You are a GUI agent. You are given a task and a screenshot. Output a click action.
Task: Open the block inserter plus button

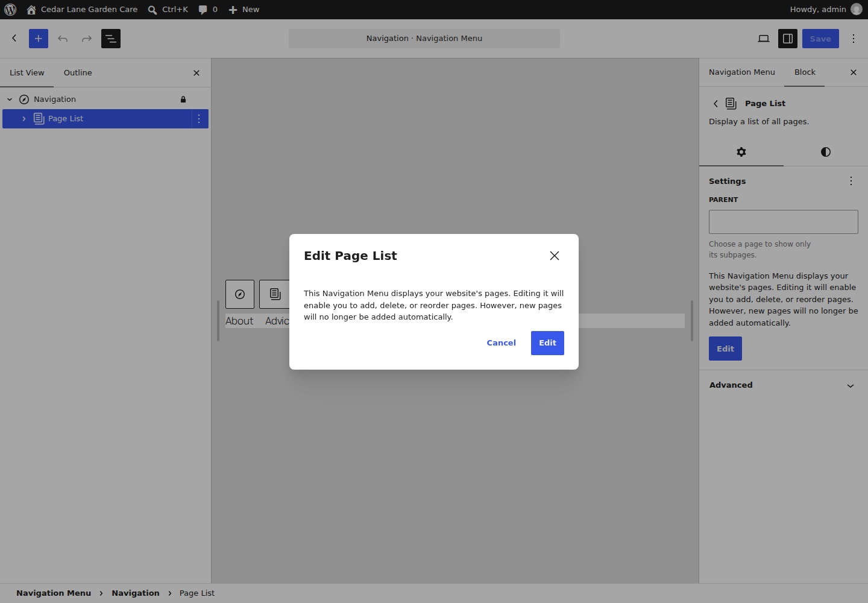(x=39, y=39)
